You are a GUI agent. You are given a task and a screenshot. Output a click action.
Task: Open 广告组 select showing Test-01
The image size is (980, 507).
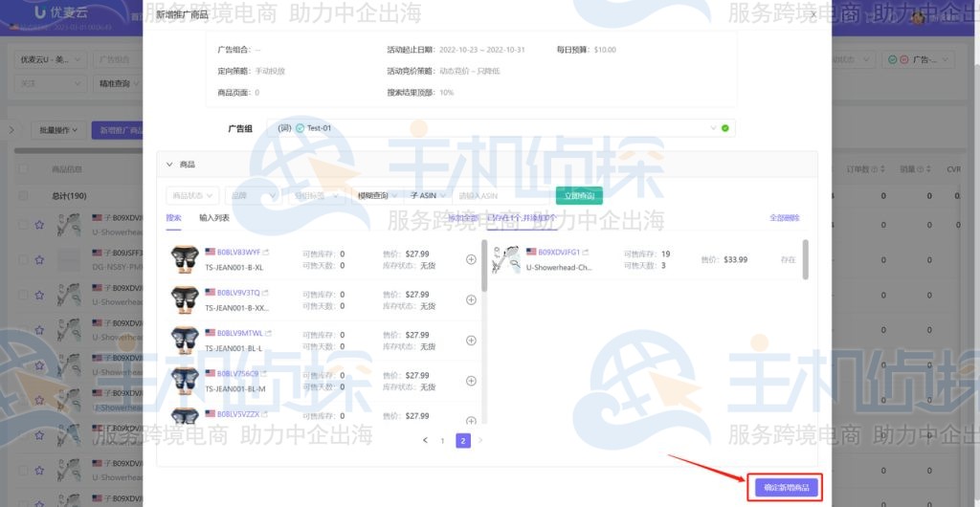click(x=501, y=128)
